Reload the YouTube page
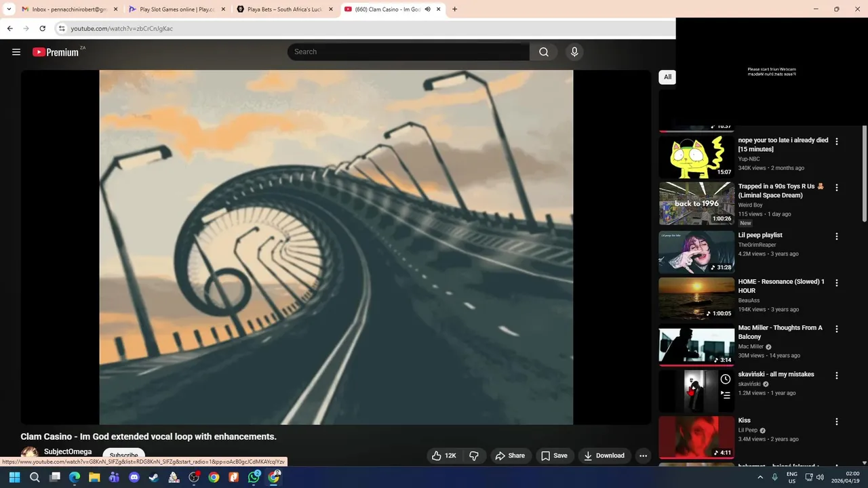The height and width of the screenshot is (488, 868). pos(42,28)
